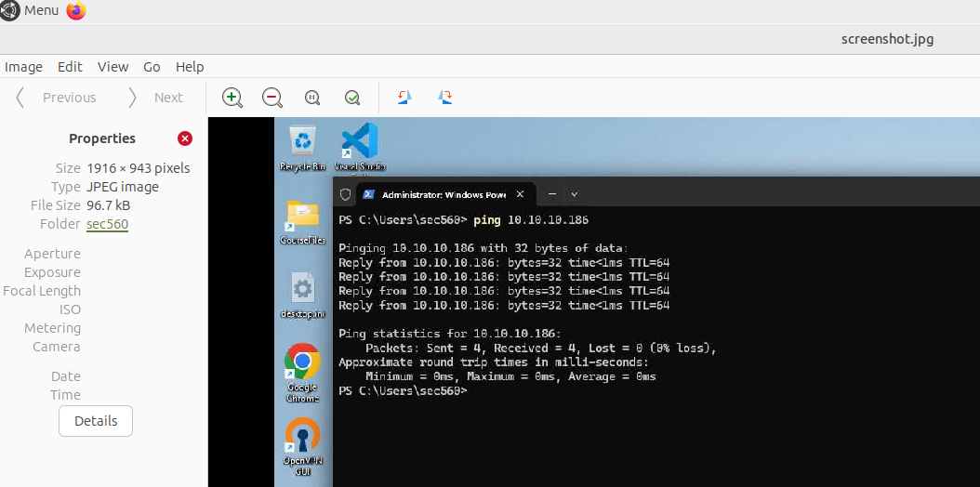Open the sec560 folder link

[x=107, y=224]
